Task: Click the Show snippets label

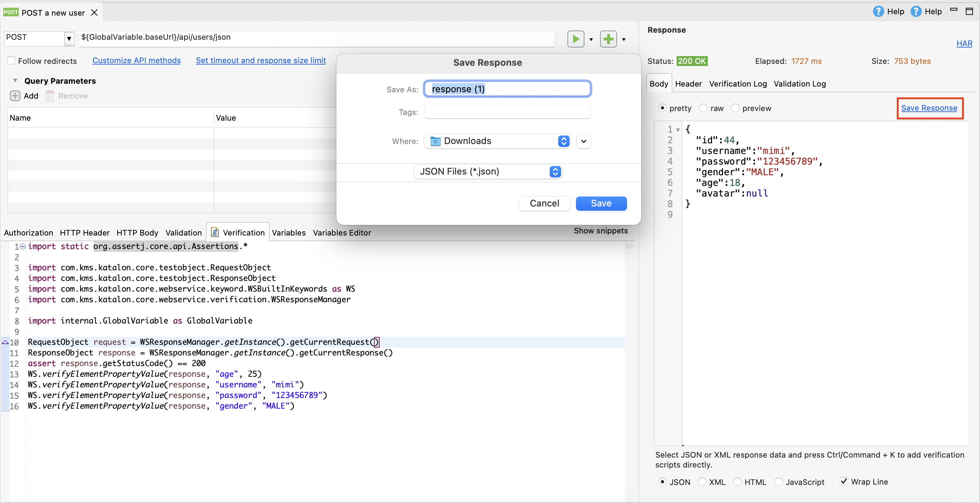Action: click(601, 231)
